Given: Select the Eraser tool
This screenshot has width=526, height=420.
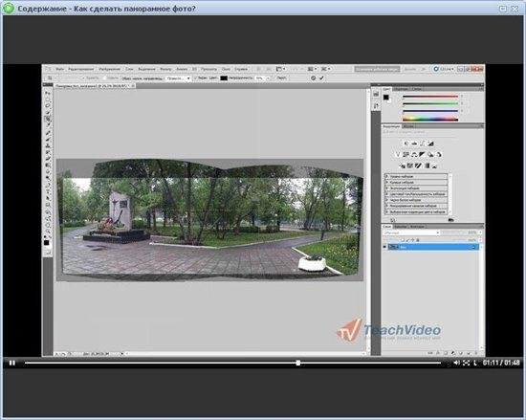Looking at the screenshot, I should [48, 159].
